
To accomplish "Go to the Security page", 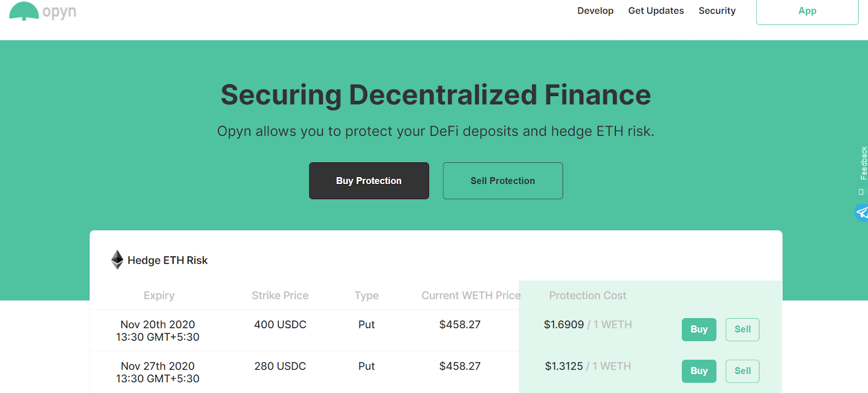I will click(717, 11).
